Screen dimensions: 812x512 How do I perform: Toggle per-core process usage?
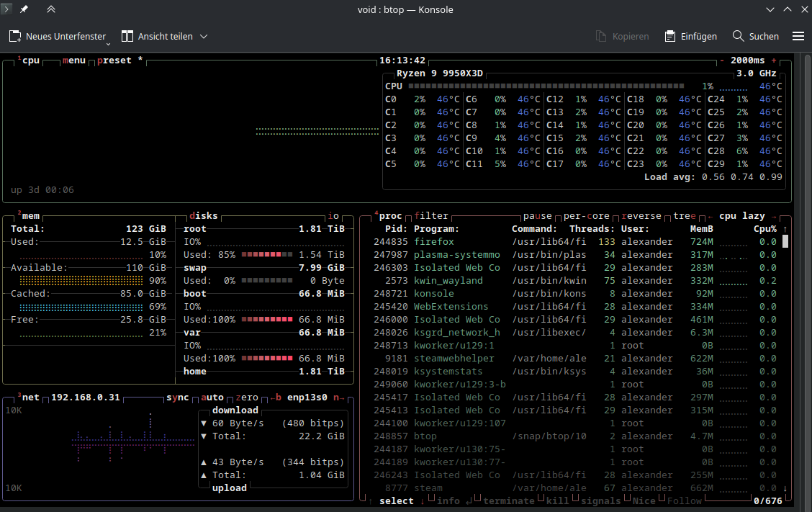click(x=586, y=215)
